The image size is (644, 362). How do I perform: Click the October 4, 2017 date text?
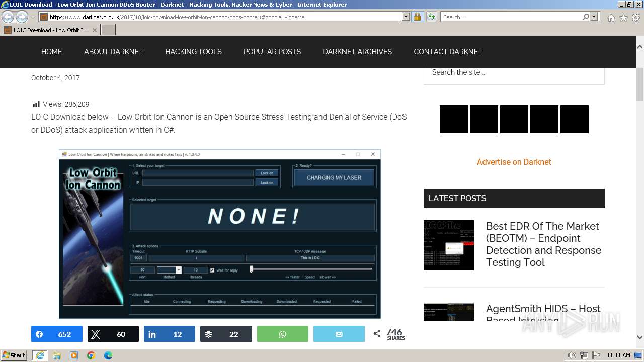click(55, 78)
